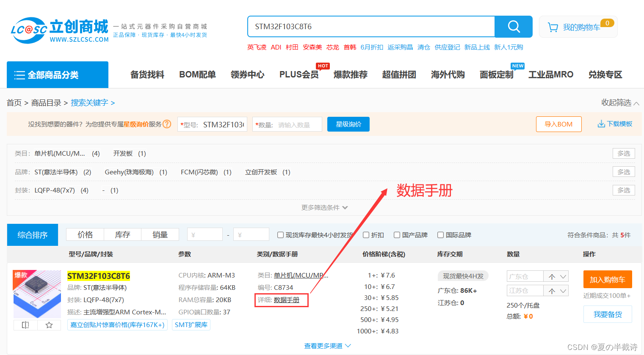Open PLUS会员 nav item

[x=299, y=74]
